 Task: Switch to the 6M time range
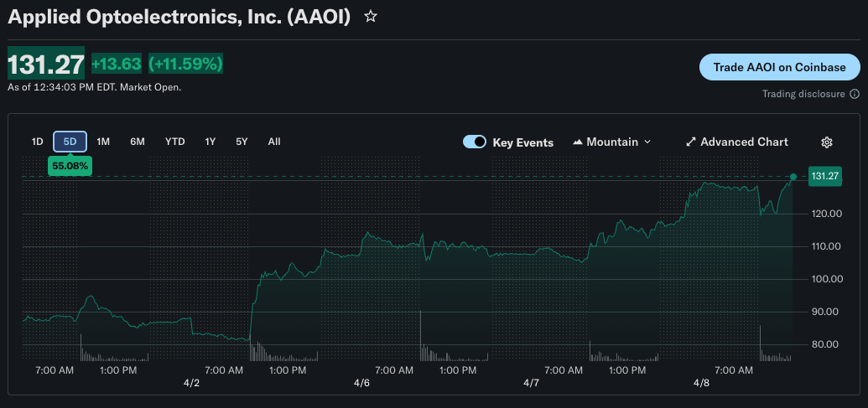click(138, 142)
